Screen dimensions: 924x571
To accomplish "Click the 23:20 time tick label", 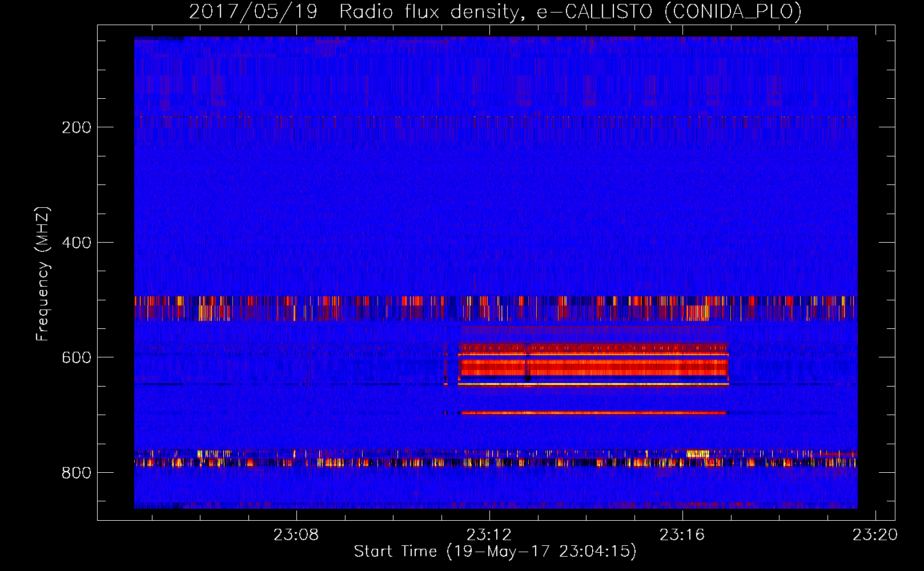I will 875,535.
